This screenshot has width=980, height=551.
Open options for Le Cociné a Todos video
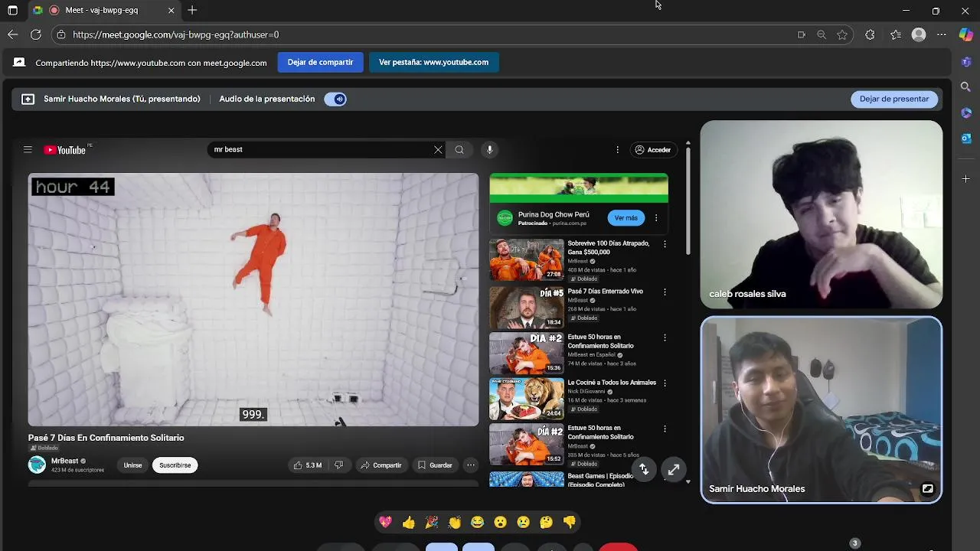click(665, 383)
